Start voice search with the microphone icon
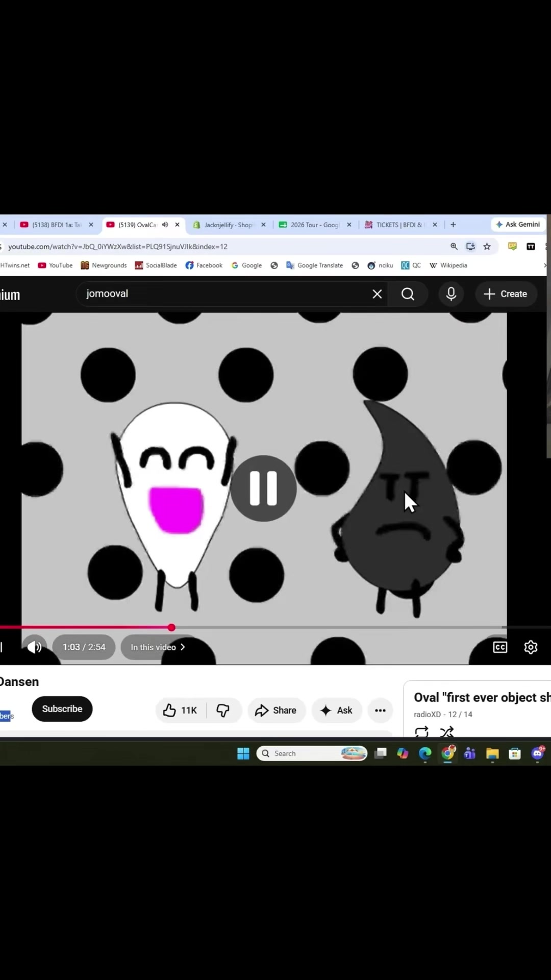The width and height of the screenshot is (551, 980). pos(451,294)
